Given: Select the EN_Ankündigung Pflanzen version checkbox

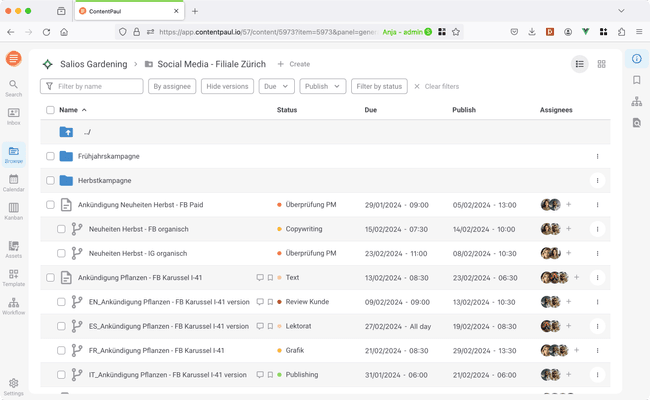Looking at the screenshot, I should (x=61, y=302).
